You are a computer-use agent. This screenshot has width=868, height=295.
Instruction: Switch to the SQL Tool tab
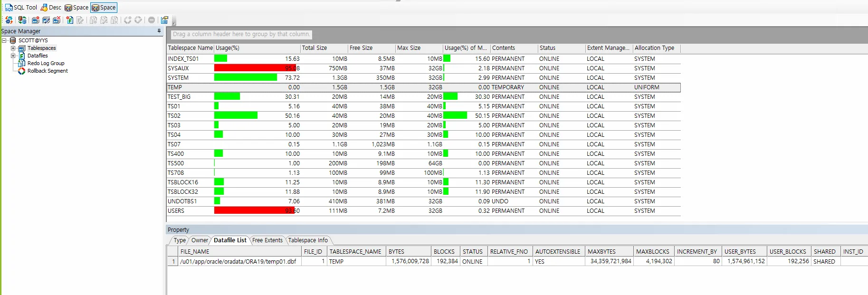pos(21,8)
